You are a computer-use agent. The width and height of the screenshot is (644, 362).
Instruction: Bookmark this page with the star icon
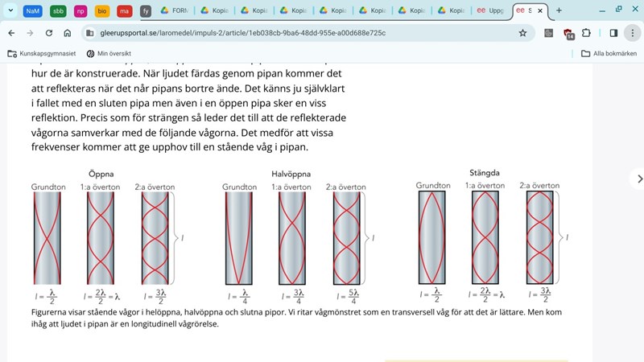coord(522,33)
